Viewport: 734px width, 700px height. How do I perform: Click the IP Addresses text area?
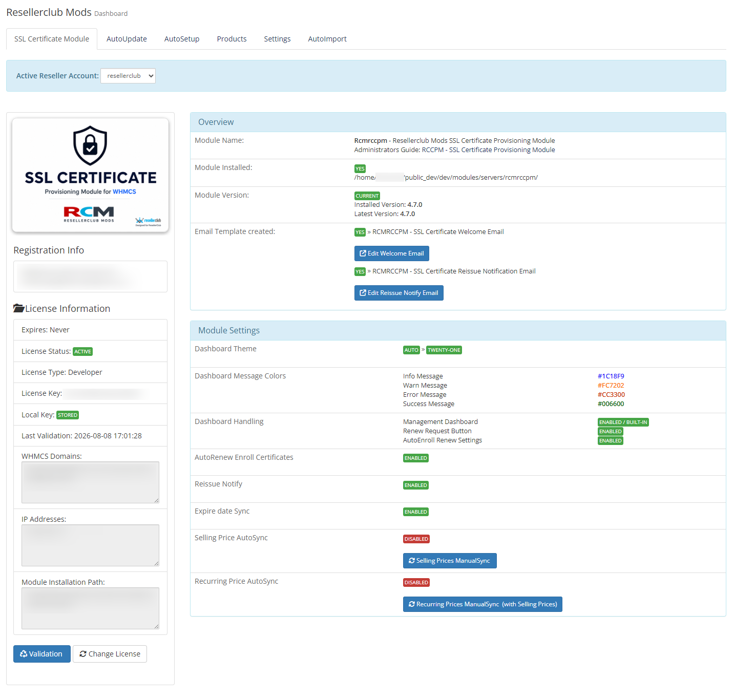[90, 545]
